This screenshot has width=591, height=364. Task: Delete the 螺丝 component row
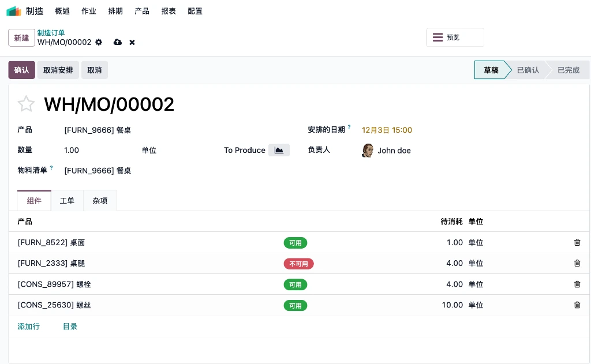point(577,305)
